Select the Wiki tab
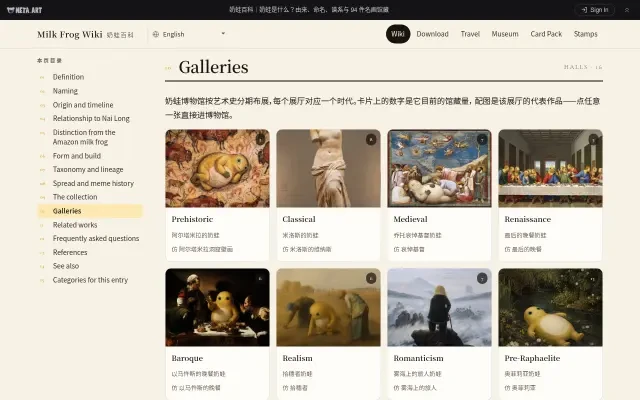 (x=398, y=34)
